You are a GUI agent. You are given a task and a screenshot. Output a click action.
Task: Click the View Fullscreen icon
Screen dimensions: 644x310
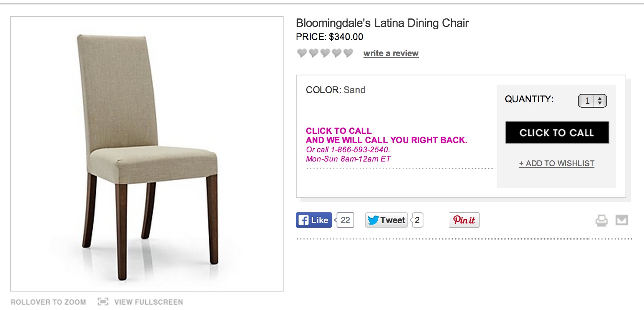(x=103, y=302)
